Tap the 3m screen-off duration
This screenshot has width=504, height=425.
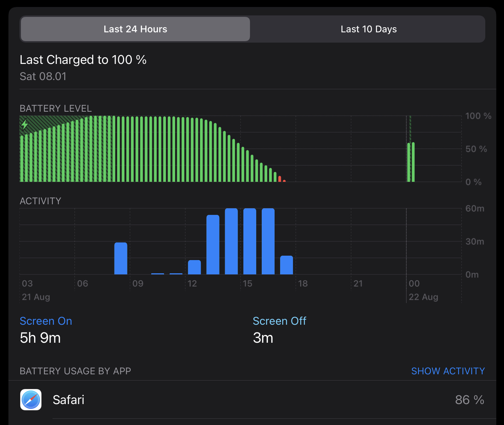263,338
